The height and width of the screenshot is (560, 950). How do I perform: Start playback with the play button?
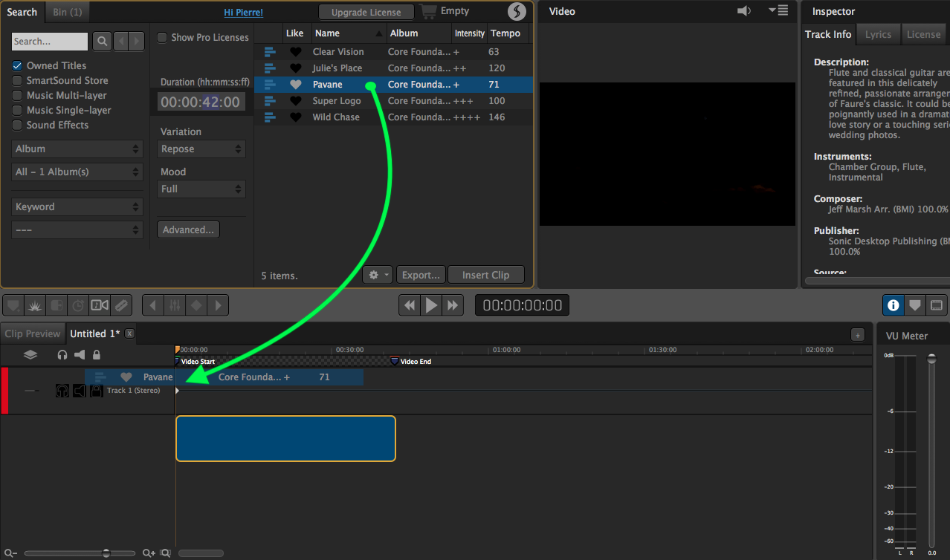coord(431,305)
